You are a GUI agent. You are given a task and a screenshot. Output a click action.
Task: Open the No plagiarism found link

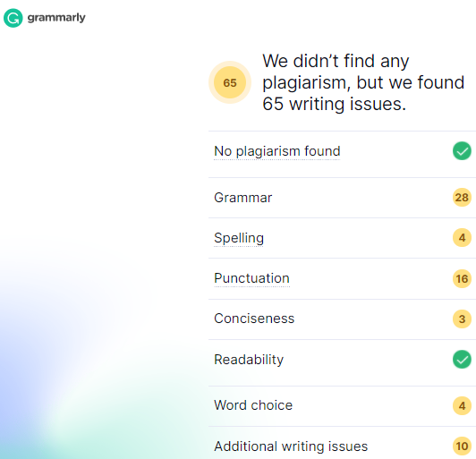(276, 151)
